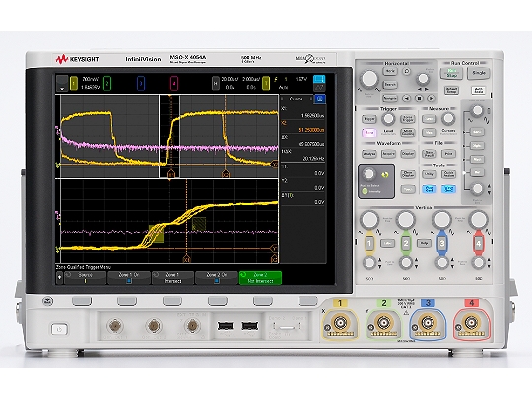
Task: Toggle the Zone 2 On checkbox softkey
Action: pyautogui.click(x=216, y=278)
